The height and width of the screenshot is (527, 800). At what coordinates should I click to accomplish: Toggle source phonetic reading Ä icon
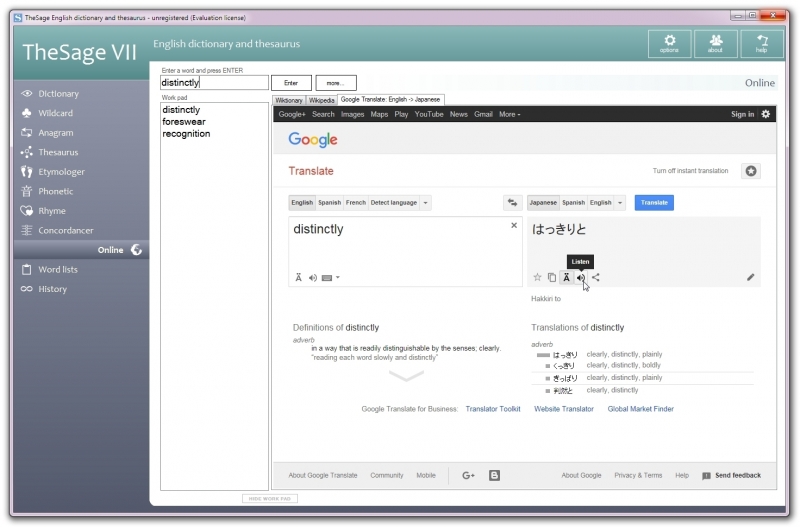click(x=298, y=278)
